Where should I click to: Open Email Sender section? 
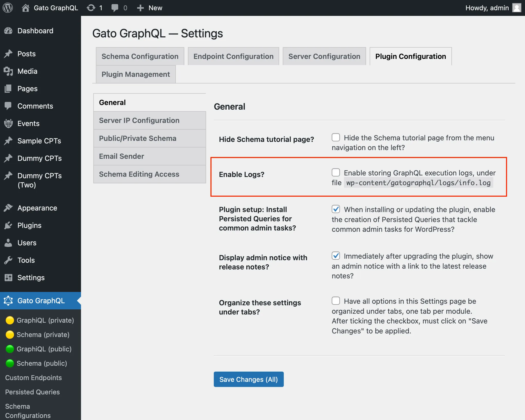[150, 156]
